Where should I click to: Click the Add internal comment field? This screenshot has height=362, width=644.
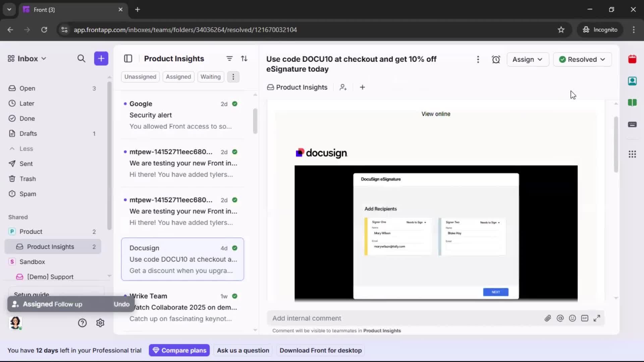(x=369, y=318)
